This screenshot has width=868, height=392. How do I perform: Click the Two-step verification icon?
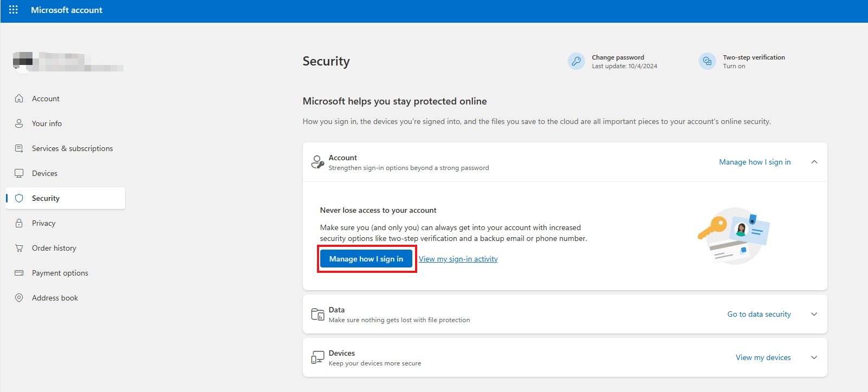[x=708, y=61]
